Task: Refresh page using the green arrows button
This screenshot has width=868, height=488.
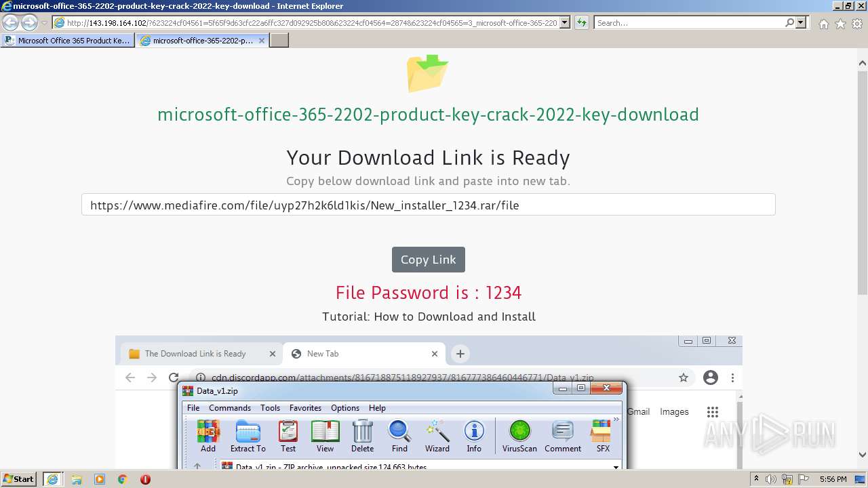Action: [582, 23]
